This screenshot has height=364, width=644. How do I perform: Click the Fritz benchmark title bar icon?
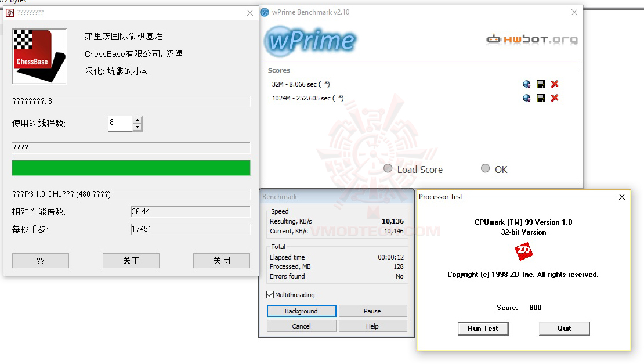click(10, 13)
